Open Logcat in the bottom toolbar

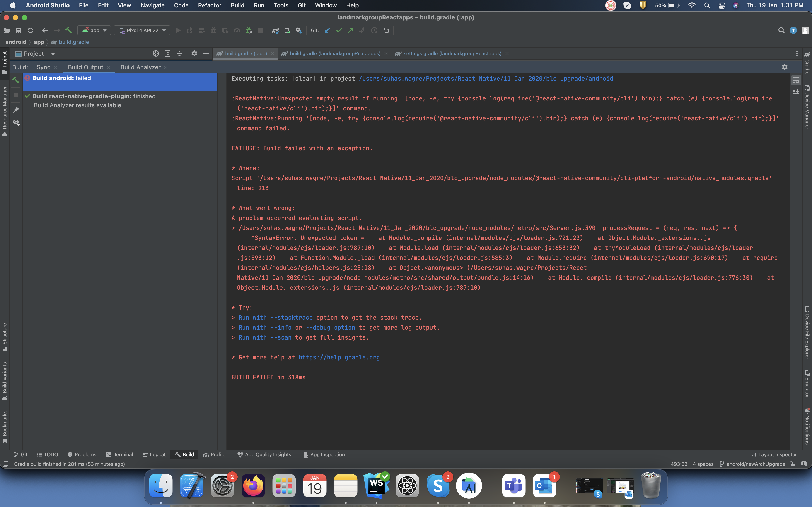coord(154,454)
